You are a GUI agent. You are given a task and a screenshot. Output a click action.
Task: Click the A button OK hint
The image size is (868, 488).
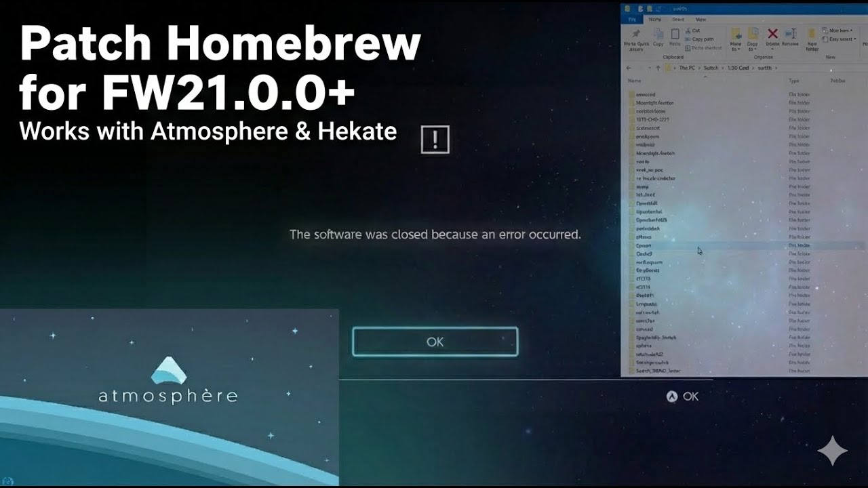682,396
